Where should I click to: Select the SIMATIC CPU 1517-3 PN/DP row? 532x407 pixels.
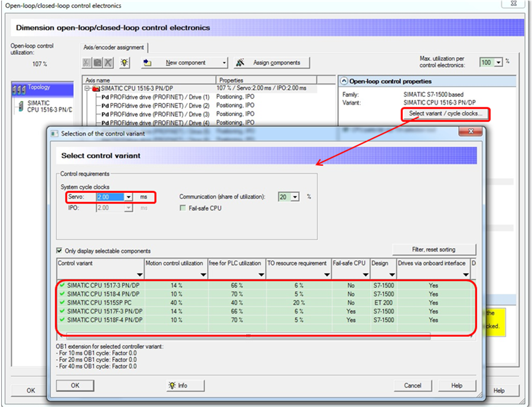click(x=266, y=285)
